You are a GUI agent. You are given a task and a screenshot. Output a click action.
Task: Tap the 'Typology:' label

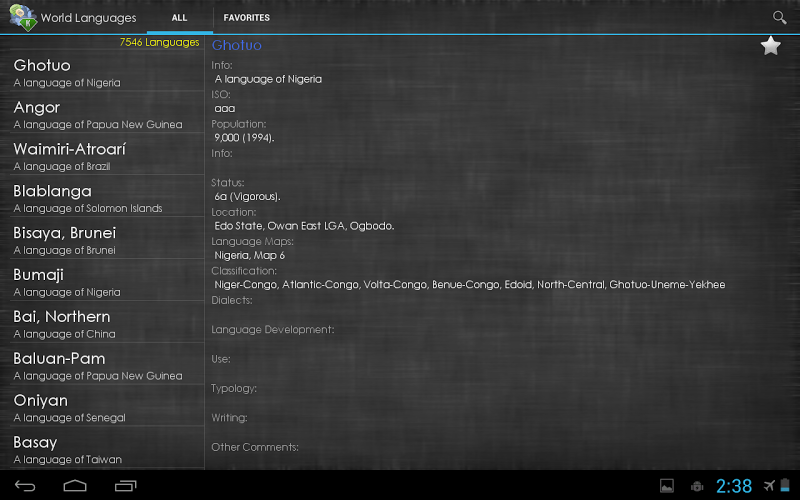[234, 388]
